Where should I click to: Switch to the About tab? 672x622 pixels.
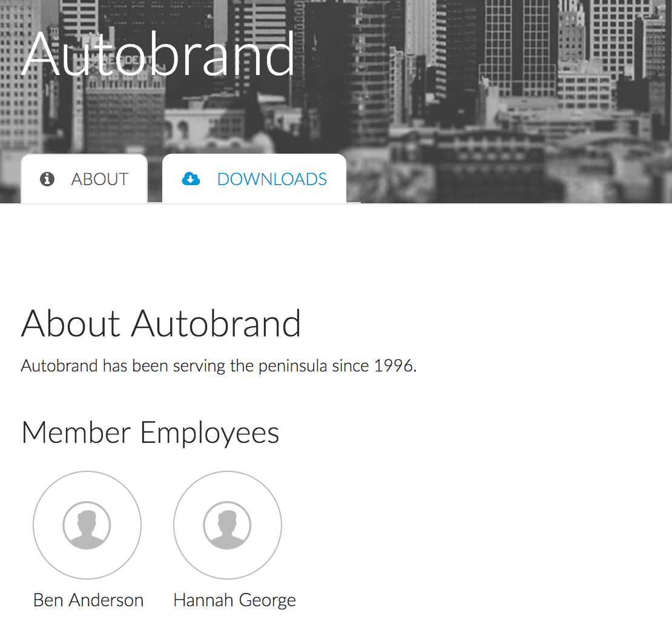[x=84, y=179]
